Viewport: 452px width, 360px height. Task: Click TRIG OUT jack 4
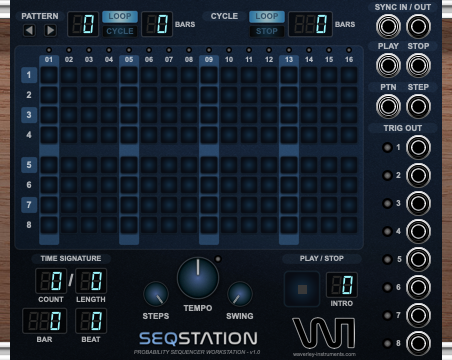point(418,231)
